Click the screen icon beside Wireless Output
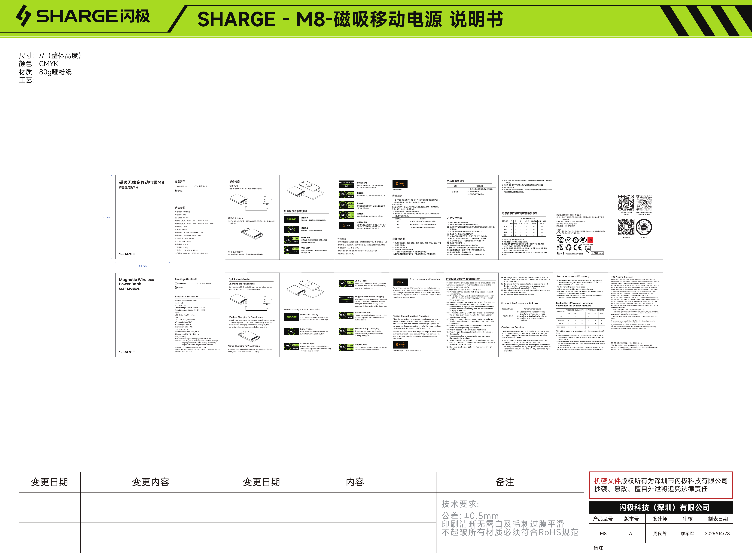This screenshot has height=560, width=752. (x=346, y=315)
